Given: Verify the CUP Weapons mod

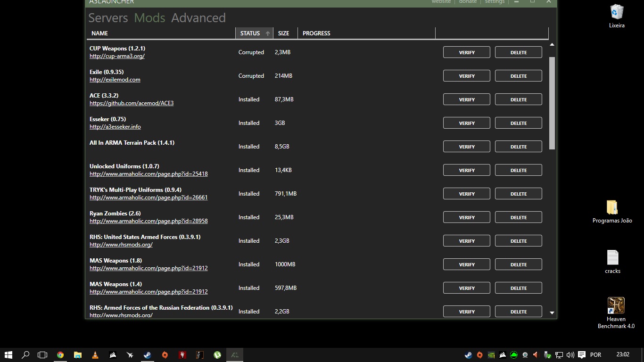Looking at the screenshot, I should pos(467,52).
